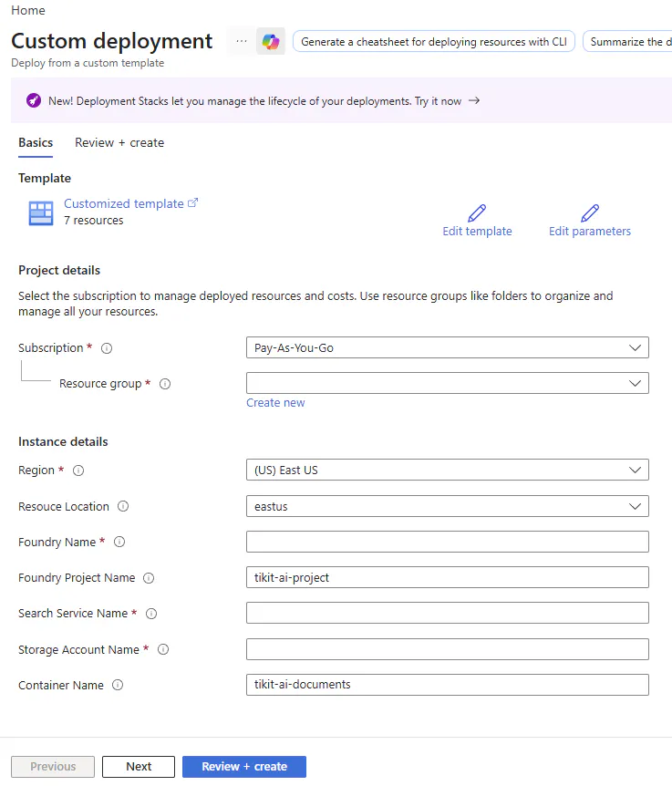This screenshot has height=786, width=672.
Task: Open the Resource group dropdown
Action: point(448,384)
